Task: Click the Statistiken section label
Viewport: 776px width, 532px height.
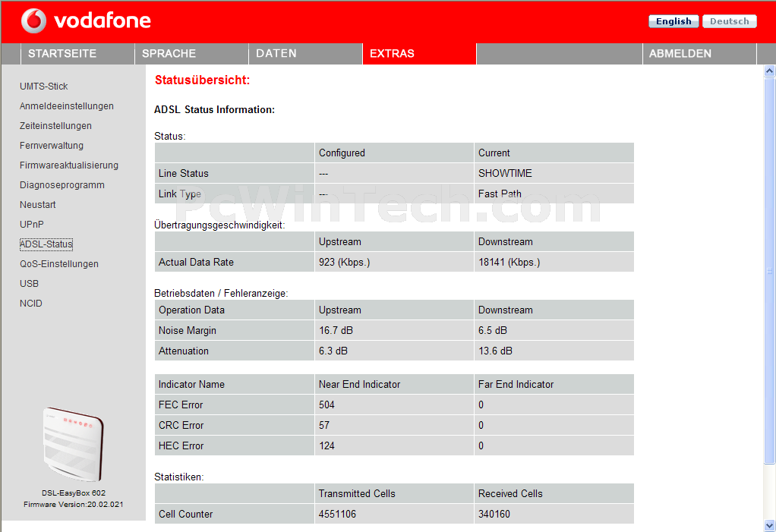Action: click(179, 477)
